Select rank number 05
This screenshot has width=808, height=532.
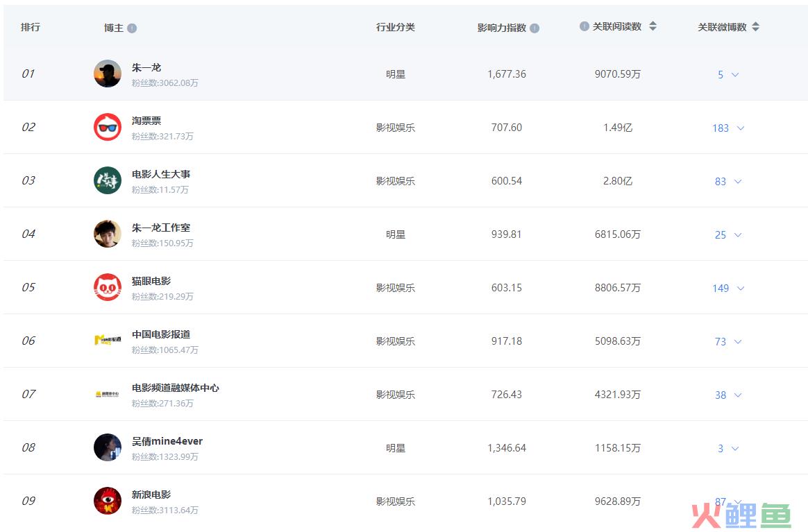coord(28,287)
